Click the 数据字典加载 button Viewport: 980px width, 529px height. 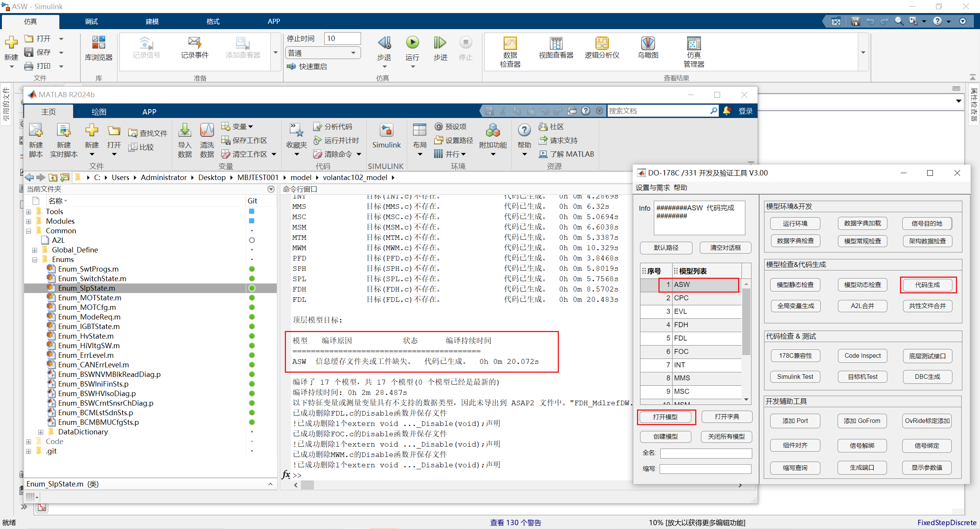862,223
